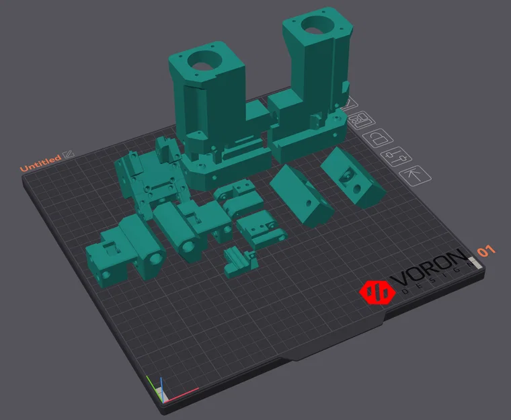The image size is (511, 420).
Task: Click the 'Untitled' plate name
Action: [40, 163]
